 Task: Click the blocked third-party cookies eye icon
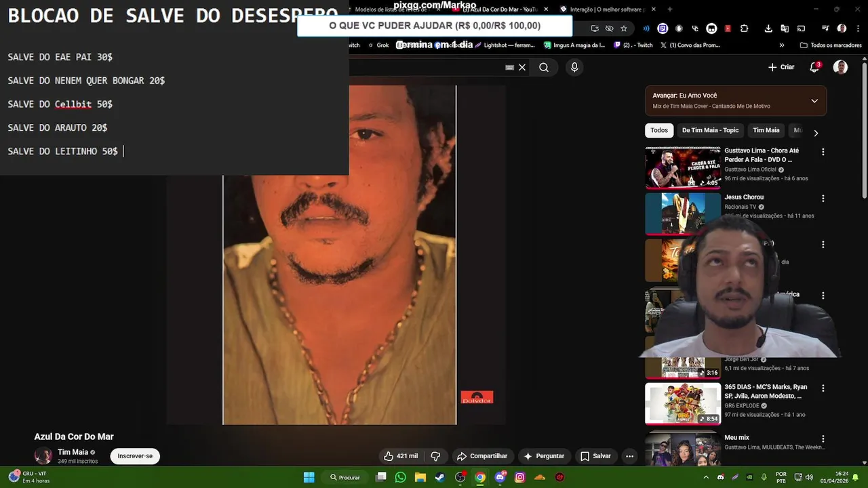(x=609, y=28)
